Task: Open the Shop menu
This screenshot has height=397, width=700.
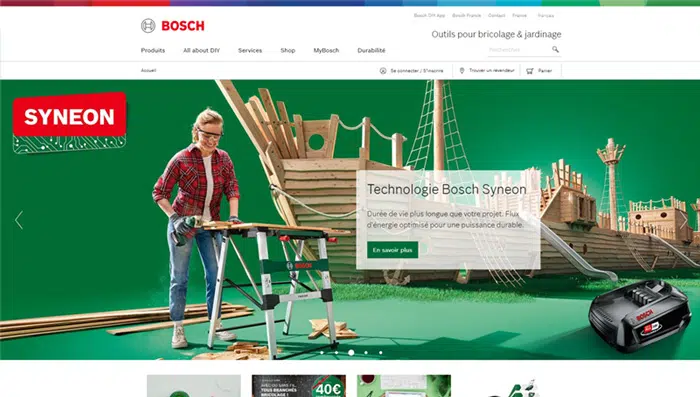Action: click(x=288, y=50)
